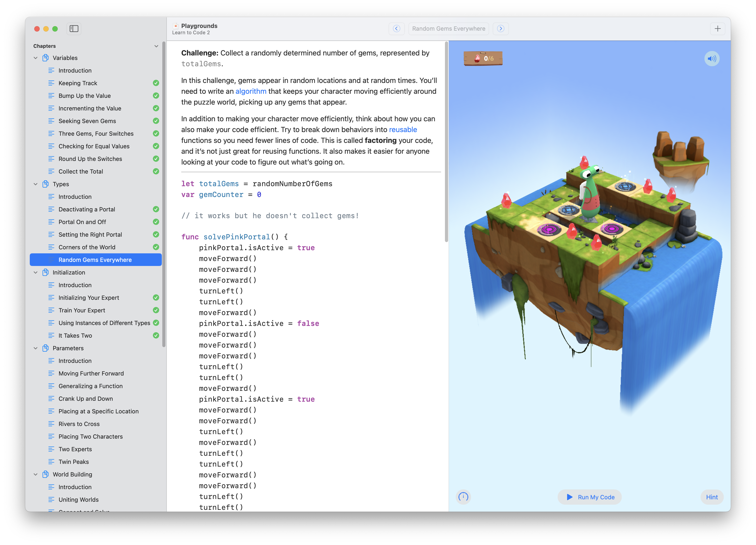Open Initializing Your Expert page

point(96,297)
